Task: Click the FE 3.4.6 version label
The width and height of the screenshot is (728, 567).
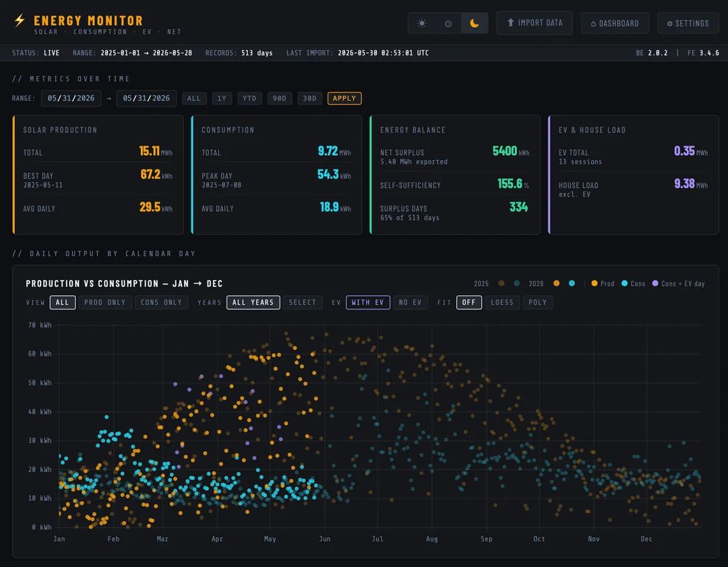Action: point(703,53)
